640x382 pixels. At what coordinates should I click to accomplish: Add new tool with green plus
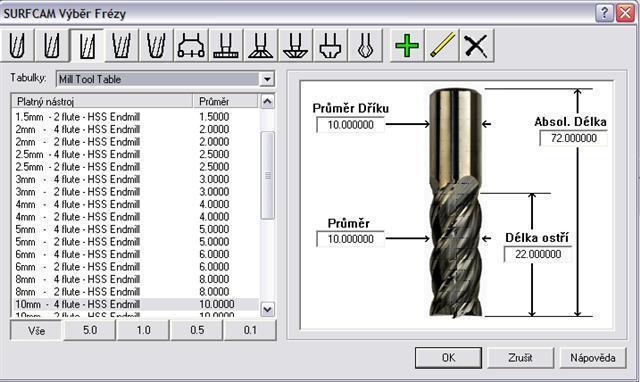[407, 45]
